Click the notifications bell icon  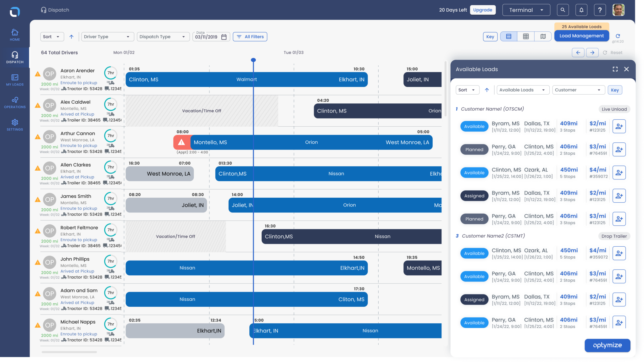581,10
